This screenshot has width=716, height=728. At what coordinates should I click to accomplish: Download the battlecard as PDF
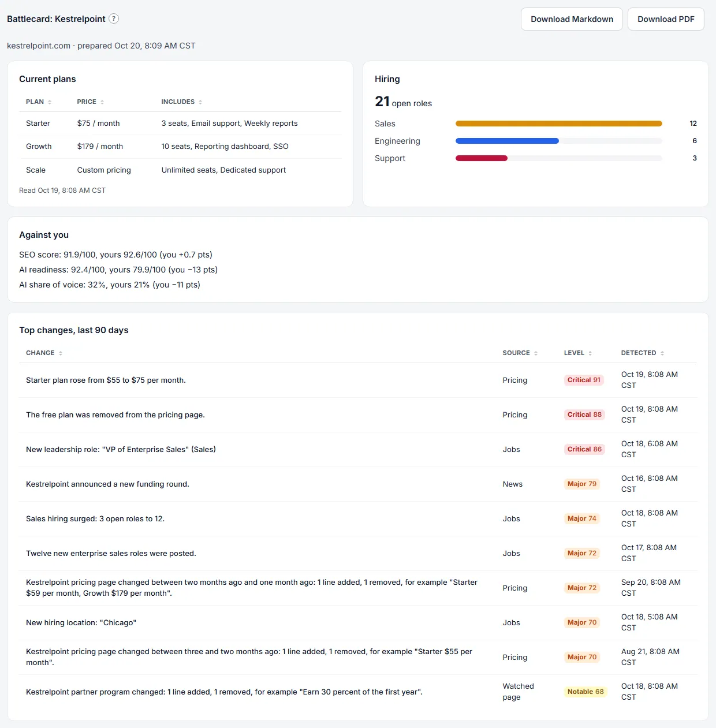click(666, 19)
